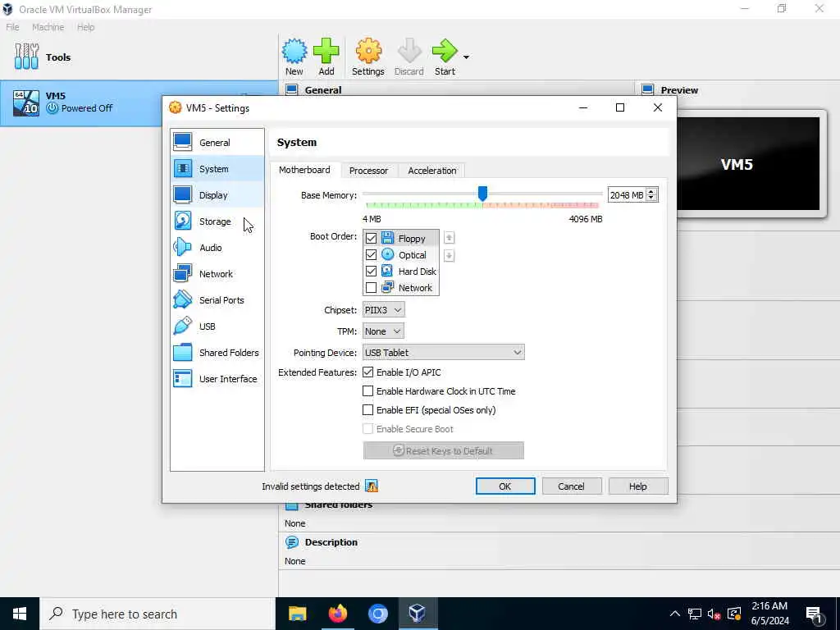The image size is (840, 630).
Task: Uncheck Optical in the boot order
Action: (x=371, y=254)
